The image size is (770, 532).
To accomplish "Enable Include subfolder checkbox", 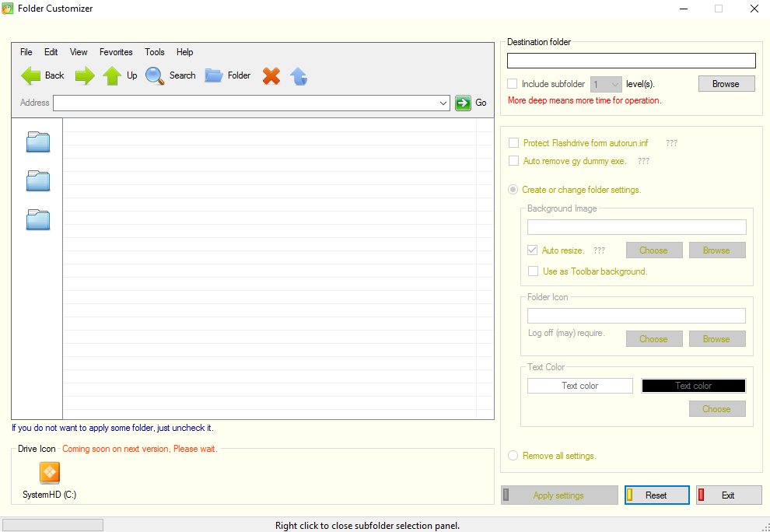I will coord(513,84).
